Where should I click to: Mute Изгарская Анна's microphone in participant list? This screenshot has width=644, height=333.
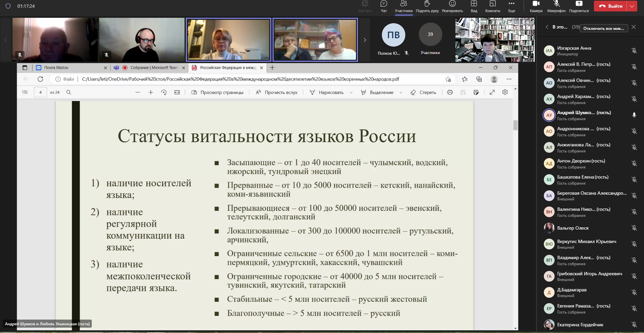(634, 51)
